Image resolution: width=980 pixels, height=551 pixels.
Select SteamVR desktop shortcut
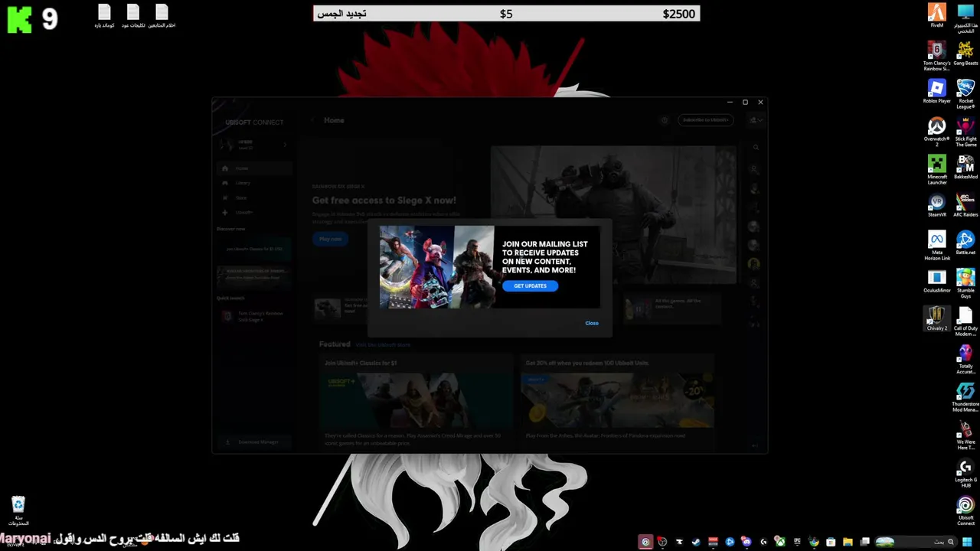(x=937, y=205)
